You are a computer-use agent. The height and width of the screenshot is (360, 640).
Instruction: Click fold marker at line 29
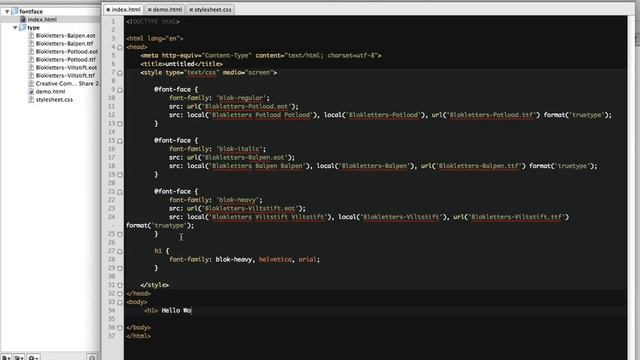(120, 268)
